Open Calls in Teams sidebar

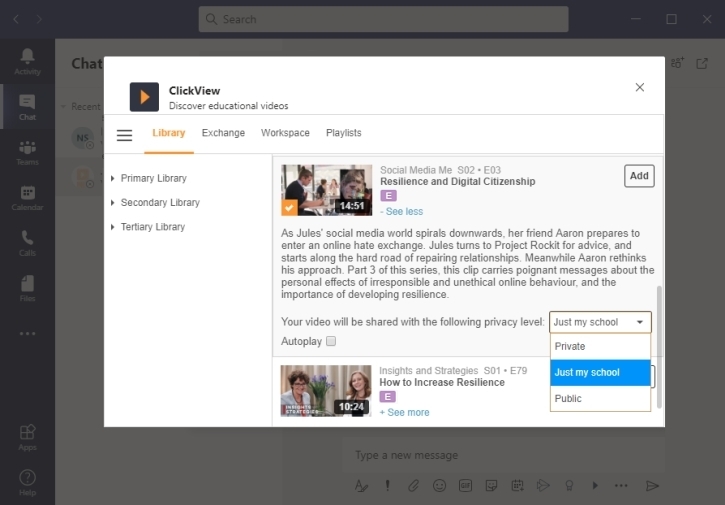(x=27, y=243)
